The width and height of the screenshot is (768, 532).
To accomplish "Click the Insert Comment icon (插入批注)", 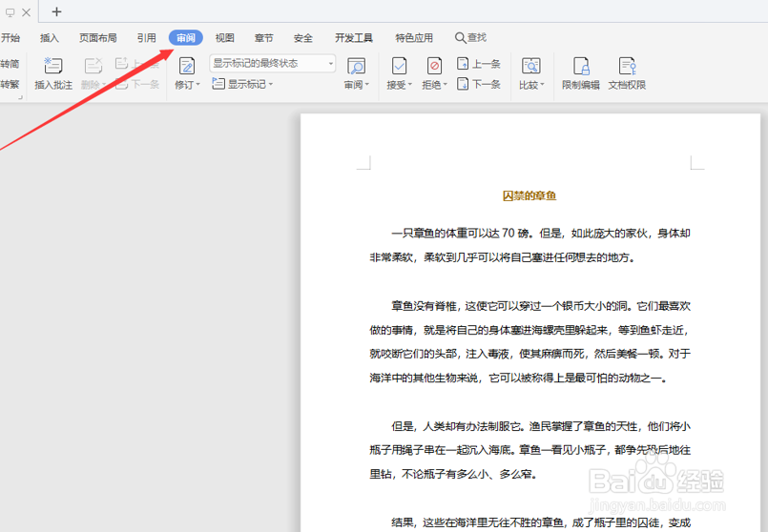I will [x=52, y=66].
